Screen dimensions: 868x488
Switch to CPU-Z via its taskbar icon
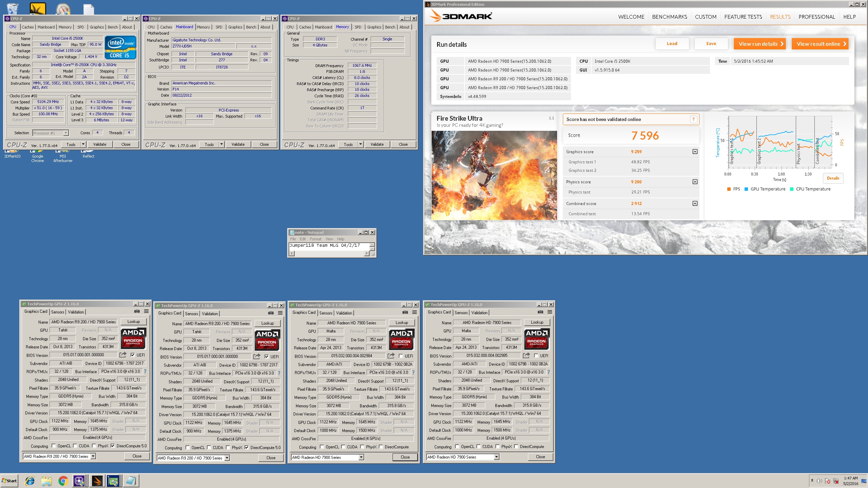click(x=79, y=481)
